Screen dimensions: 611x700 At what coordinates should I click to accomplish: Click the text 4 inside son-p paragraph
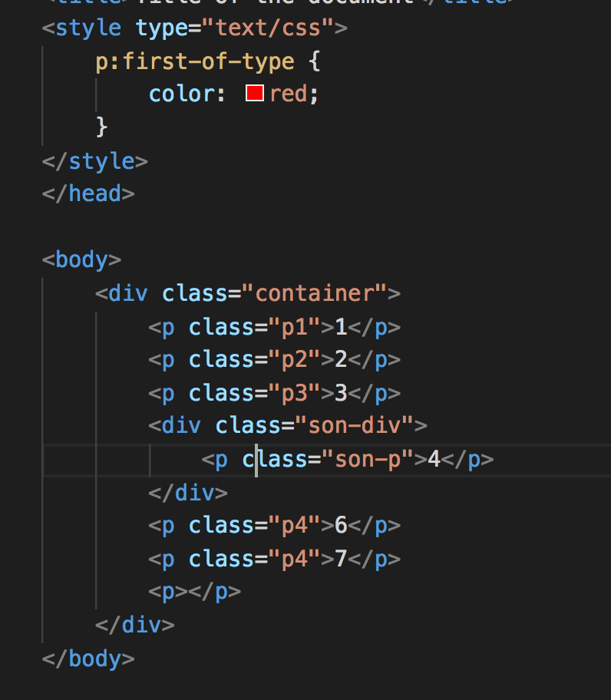tap(434, 459)
